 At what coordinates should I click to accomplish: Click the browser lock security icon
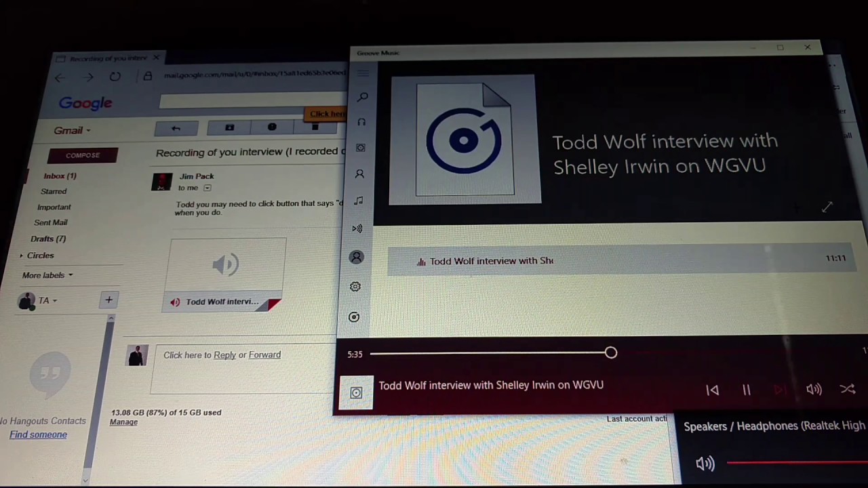(x=147, y=76)
